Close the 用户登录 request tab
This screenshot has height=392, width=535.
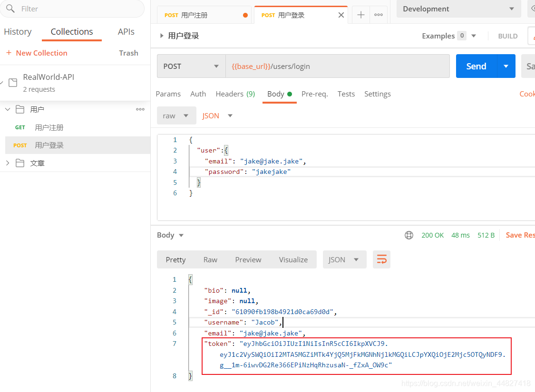coord(341,15)
